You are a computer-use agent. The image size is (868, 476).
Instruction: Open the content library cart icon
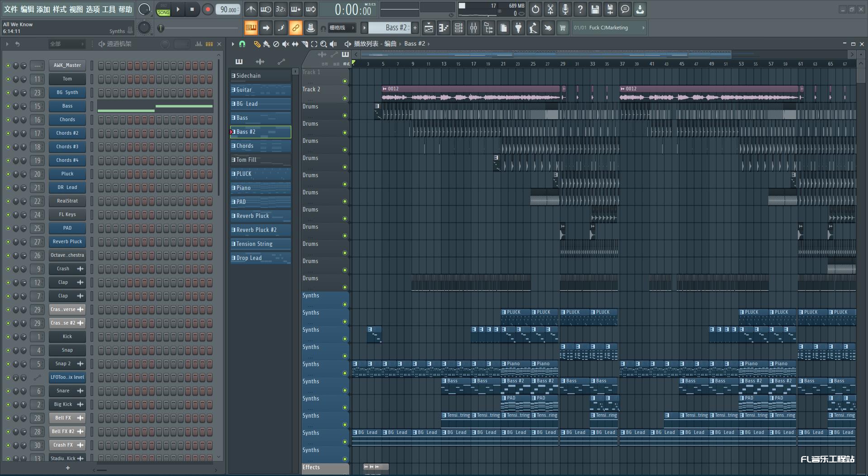[563, 28]
